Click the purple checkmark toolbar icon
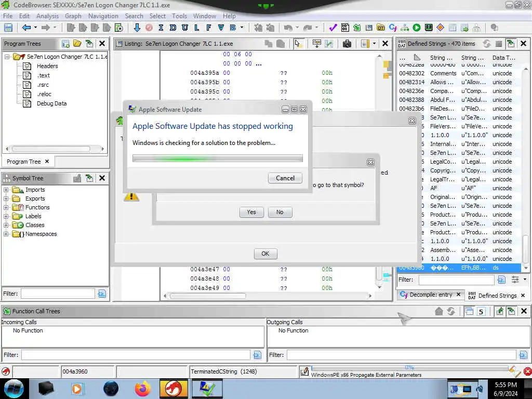The height and width of the screenshot is (399, 532). (333, 28)
